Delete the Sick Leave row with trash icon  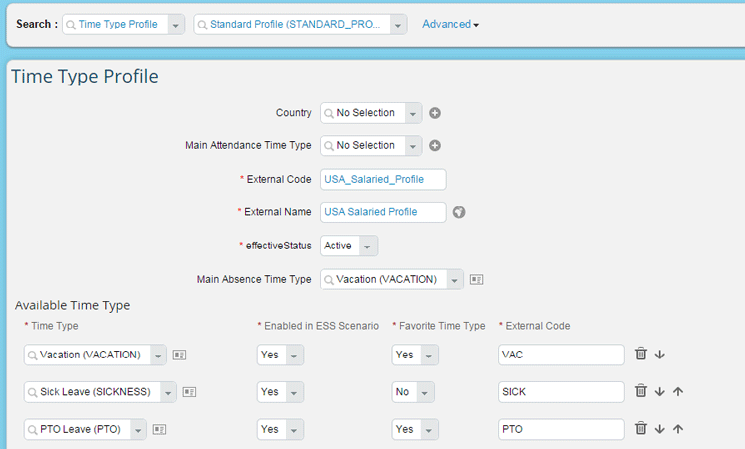coord(641,391)
